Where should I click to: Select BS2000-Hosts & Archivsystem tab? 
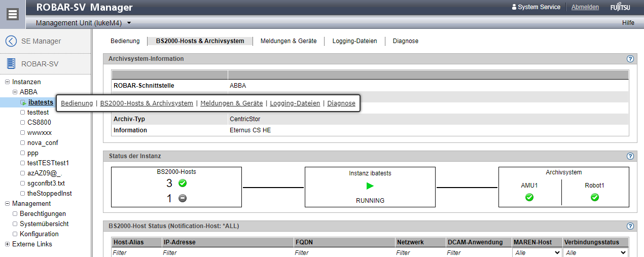click(x=200, y=41)
